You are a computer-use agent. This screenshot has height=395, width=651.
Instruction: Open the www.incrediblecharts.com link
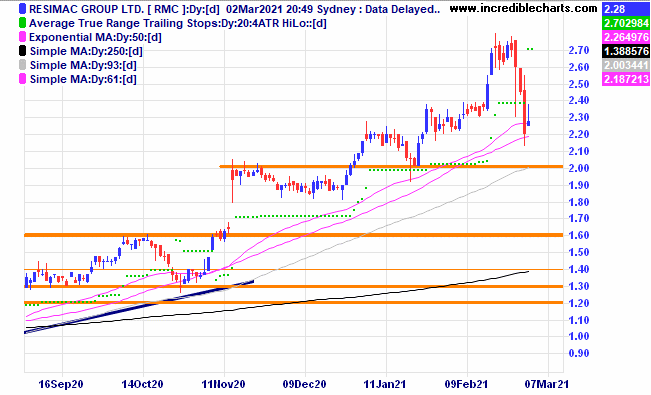[524, 8]
